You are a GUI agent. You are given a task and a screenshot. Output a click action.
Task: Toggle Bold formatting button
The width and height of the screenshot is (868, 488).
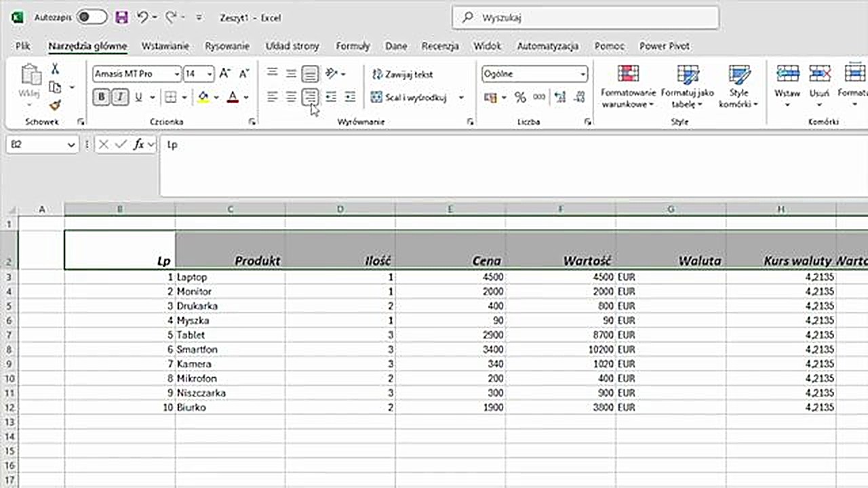click(x=102, y=98)
